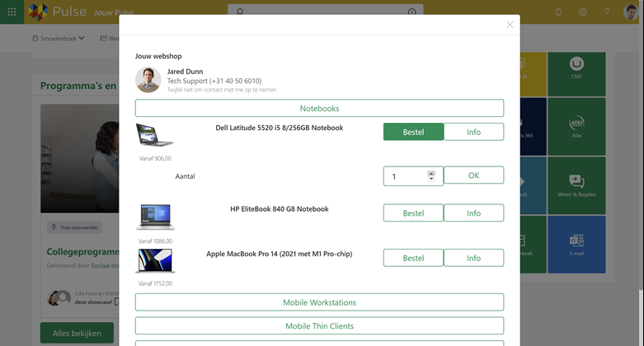Confirm quantity with OK button
644x346 pixels.
[x=473, y=175]
